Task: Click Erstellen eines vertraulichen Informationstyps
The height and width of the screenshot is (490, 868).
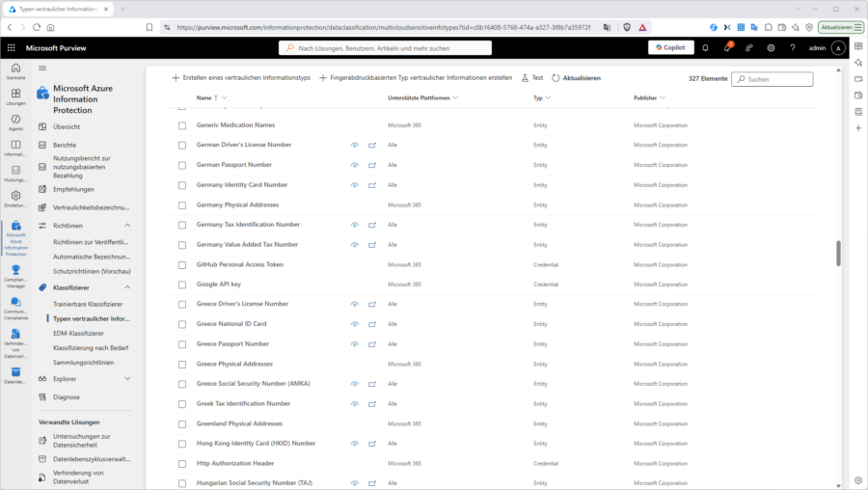Action: click(x=241, y=78)
